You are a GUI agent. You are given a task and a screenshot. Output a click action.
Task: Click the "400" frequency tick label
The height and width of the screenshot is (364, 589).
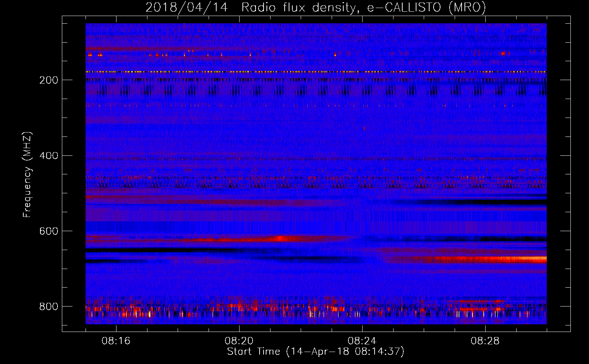pos(49,156)
